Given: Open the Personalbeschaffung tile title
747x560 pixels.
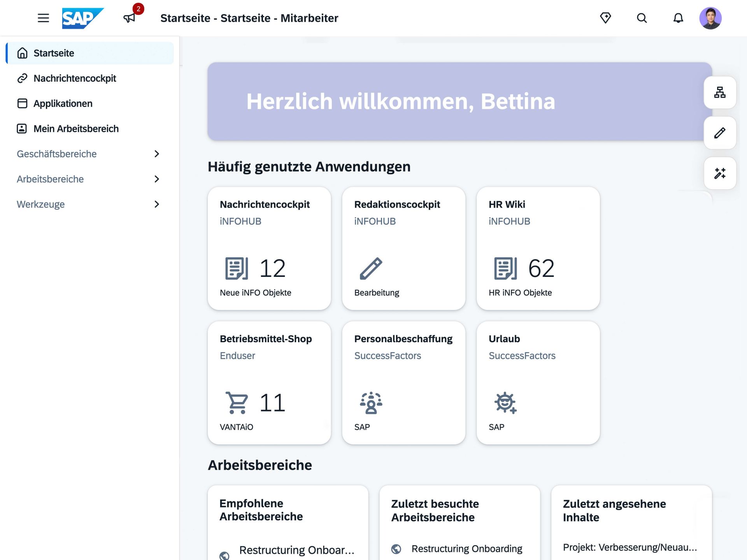Looking at the screenshot, I should click(403, 339).
